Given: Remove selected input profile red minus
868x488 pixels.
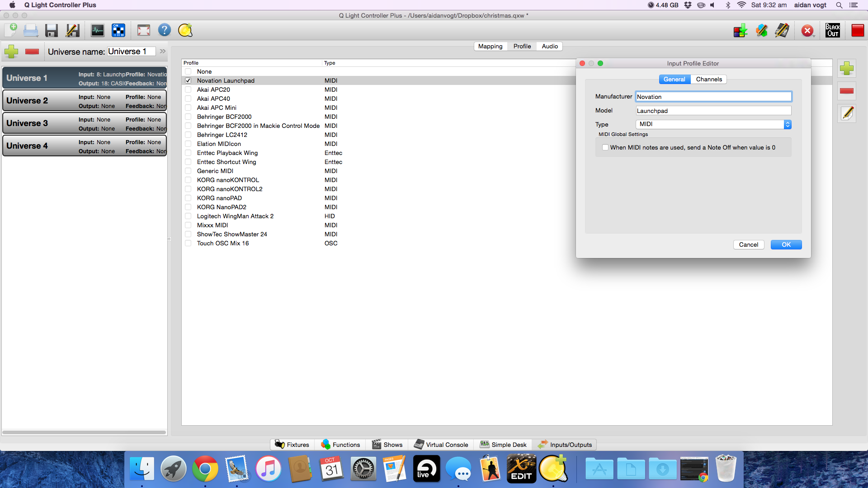Looking at the screenshot, I should pyautogui.click(x=847, y=91).
